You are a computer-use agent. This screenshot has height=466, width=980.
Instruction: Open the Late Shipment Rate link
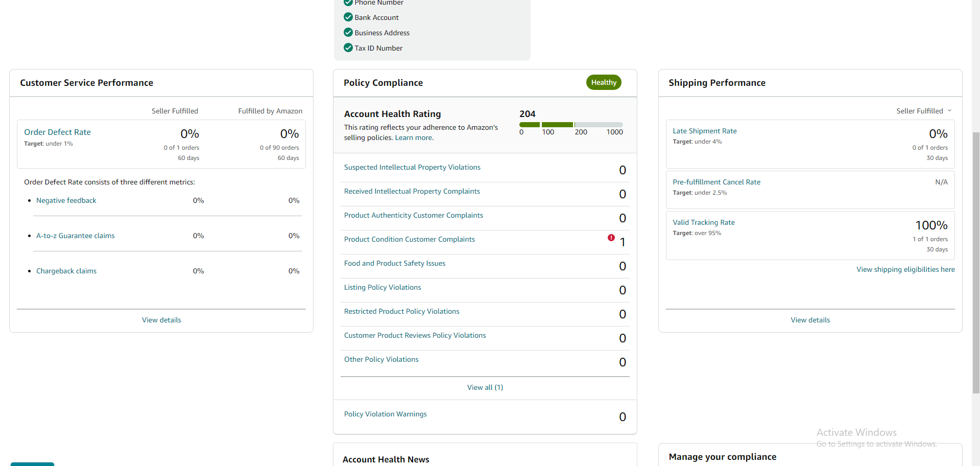pos(705,131)
